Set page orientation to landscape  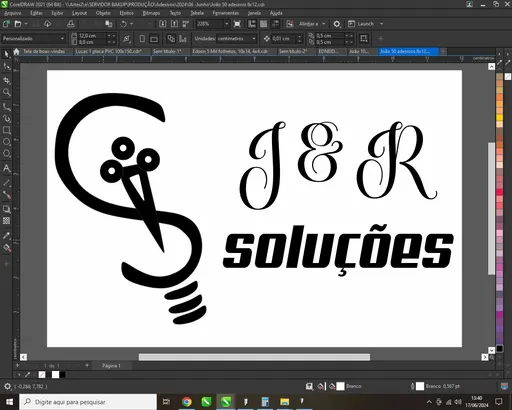[154, 39]
